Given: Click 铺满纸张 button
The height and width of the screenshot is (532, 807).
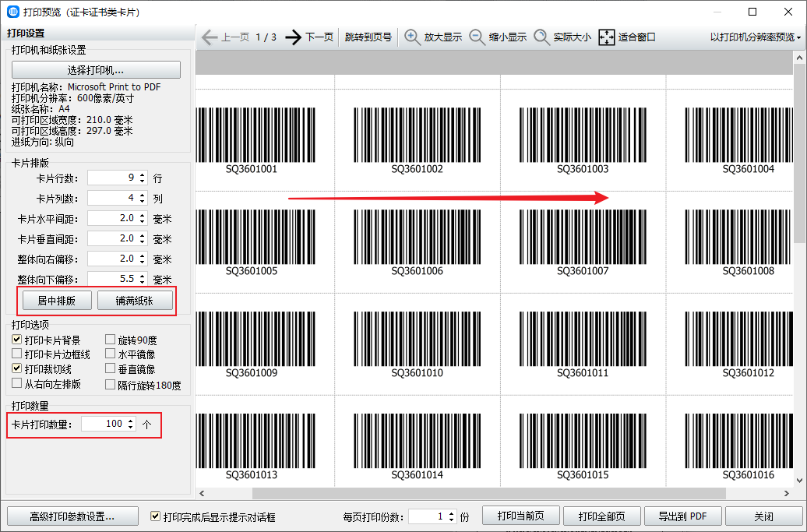Looking at the screenshot, I should coord(135,301).
